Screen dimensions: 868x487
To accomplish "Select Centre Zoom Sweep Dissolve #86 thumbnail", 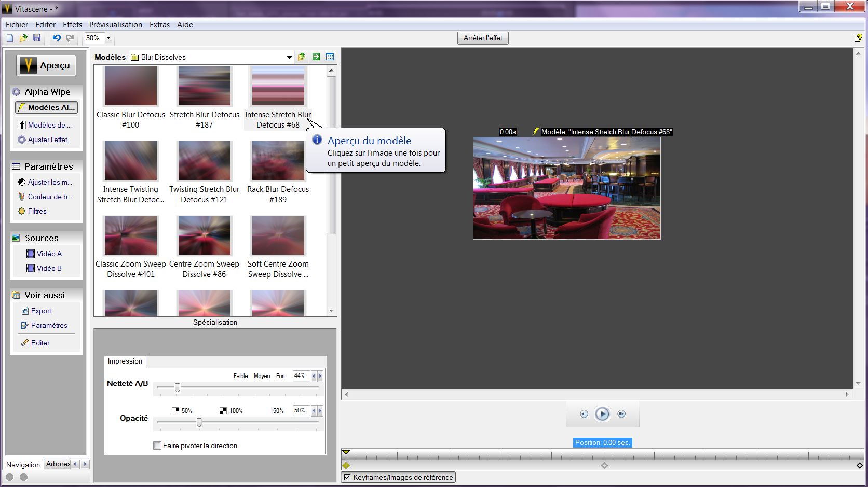I will point(204,235).
